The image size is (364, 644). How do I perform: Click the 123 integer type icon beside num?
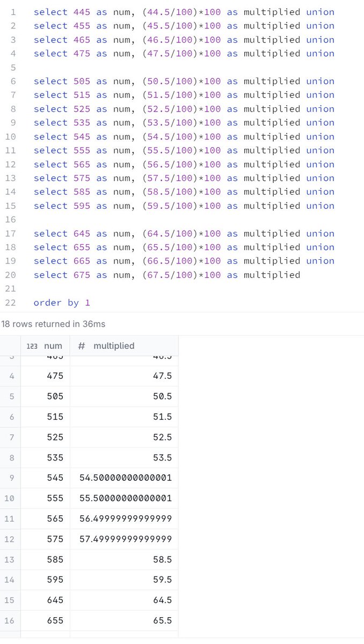(32, 346)
